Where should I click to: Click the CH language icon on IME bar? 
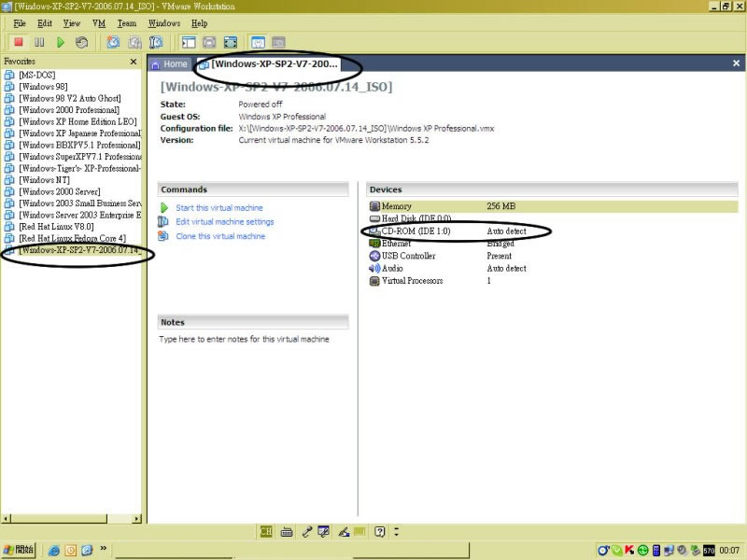(266, 531)
